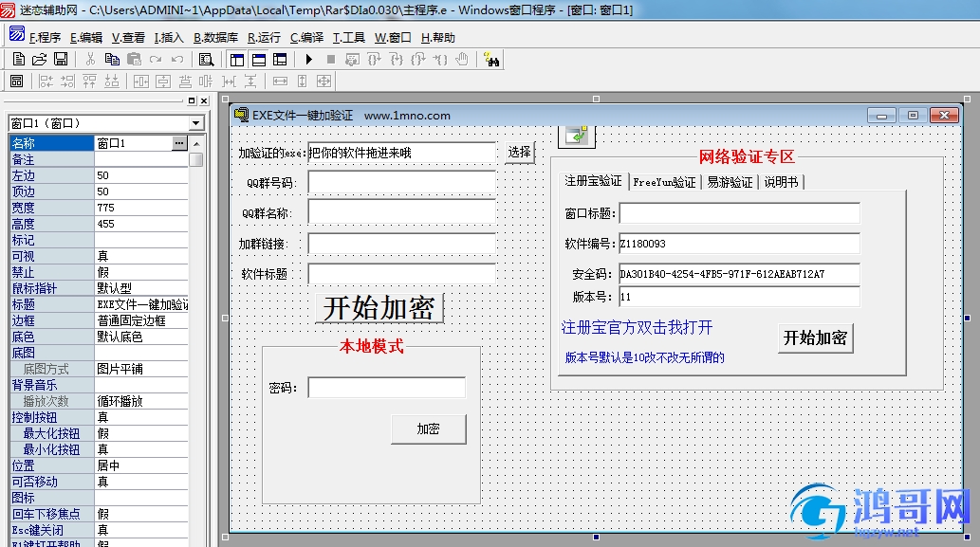This screenshot has height=547, width=980.
Task: Select the 可视 property row
Action: pos(100,256)
